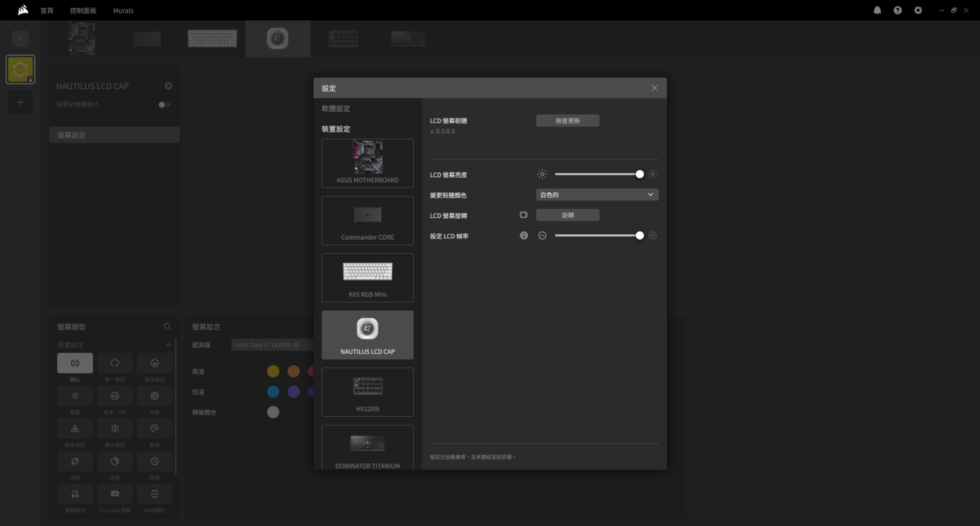Select the K65 RGB Mini device card
The image size is (980, 526).
pos(368,278)
